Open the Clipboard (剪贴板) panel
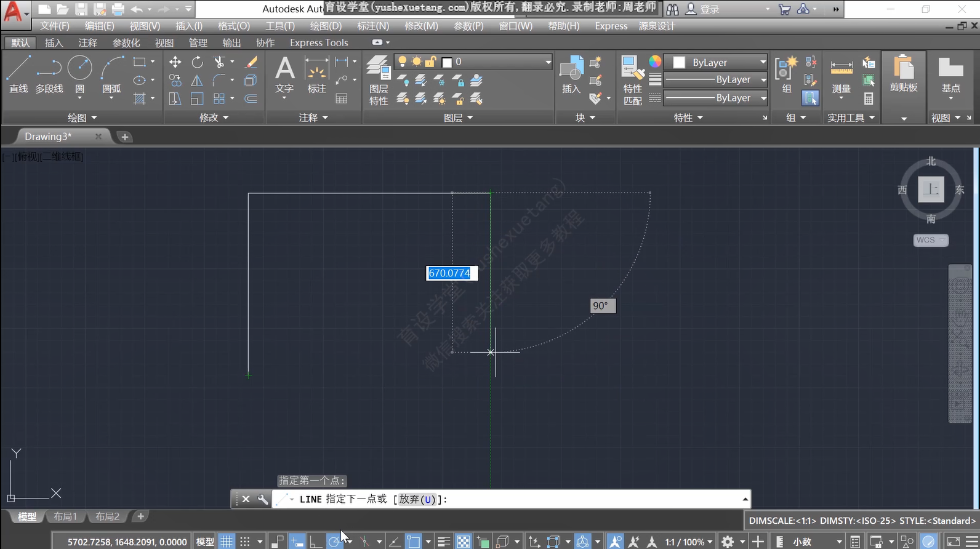 click(904, 74)
